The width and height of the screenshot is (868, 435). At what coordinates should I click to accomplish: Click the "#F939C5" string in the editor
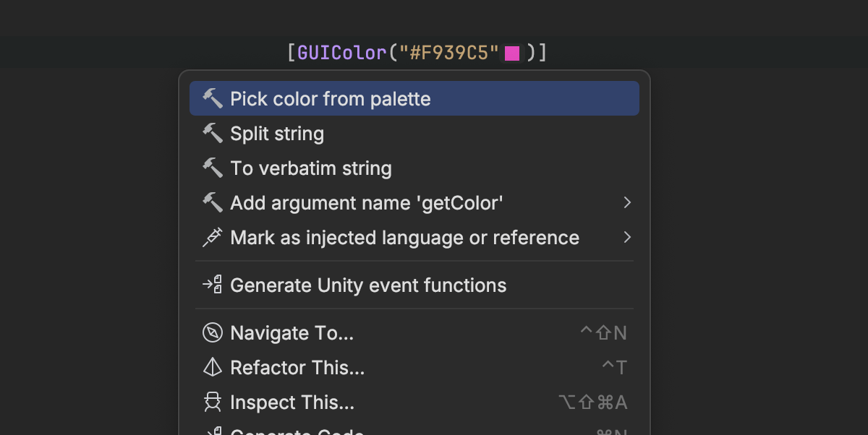pyautogui.click(x=449, y=53)
